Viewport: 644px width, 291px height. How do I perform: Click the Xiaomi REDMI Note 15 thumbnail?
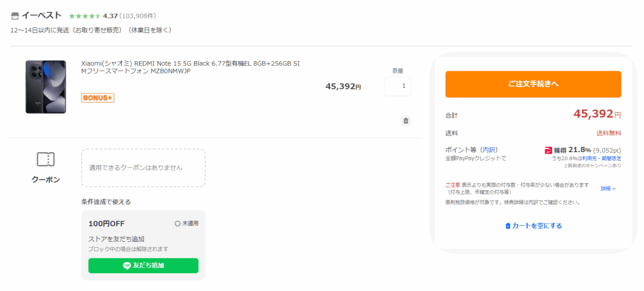[46, 87]
